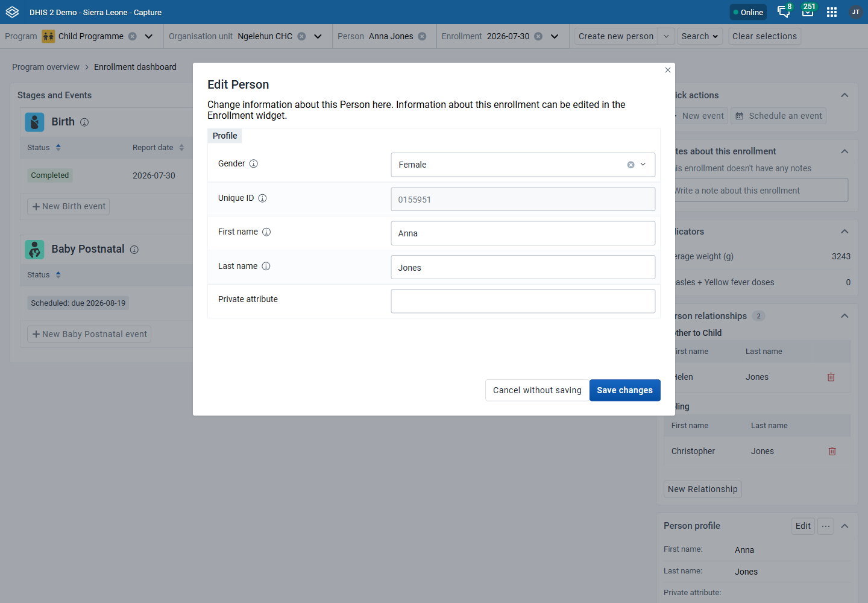Show info tooltip for Unique ID

click(262, 198)
